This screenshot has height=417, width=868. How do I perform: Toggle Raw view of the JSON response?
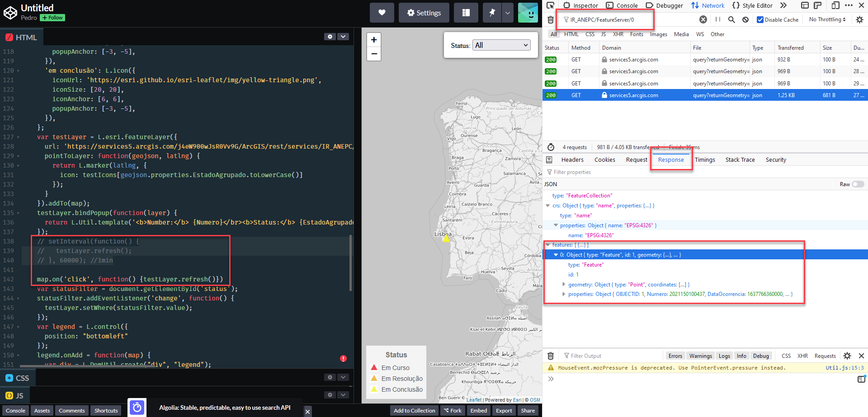coord(857,184)
